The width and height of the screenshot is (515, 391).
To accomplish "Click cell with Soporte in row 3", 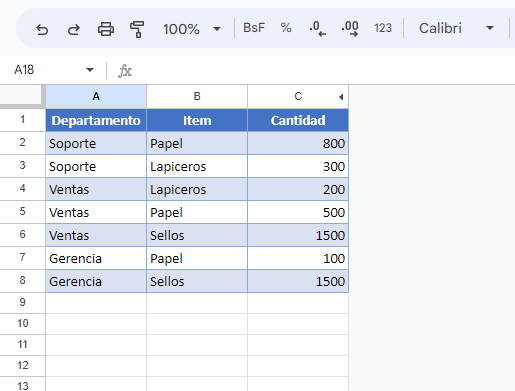I will (x=96, y=166).
